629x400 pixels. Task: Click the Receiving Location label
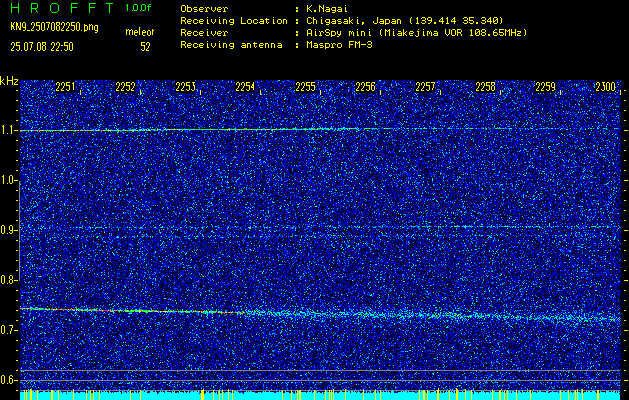[234, 20]
